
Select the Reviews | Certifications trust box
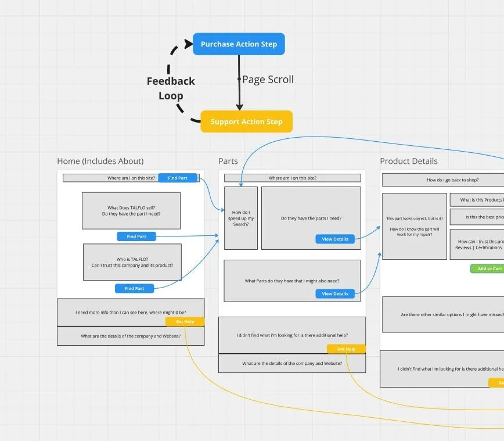(x=477, y=245)
